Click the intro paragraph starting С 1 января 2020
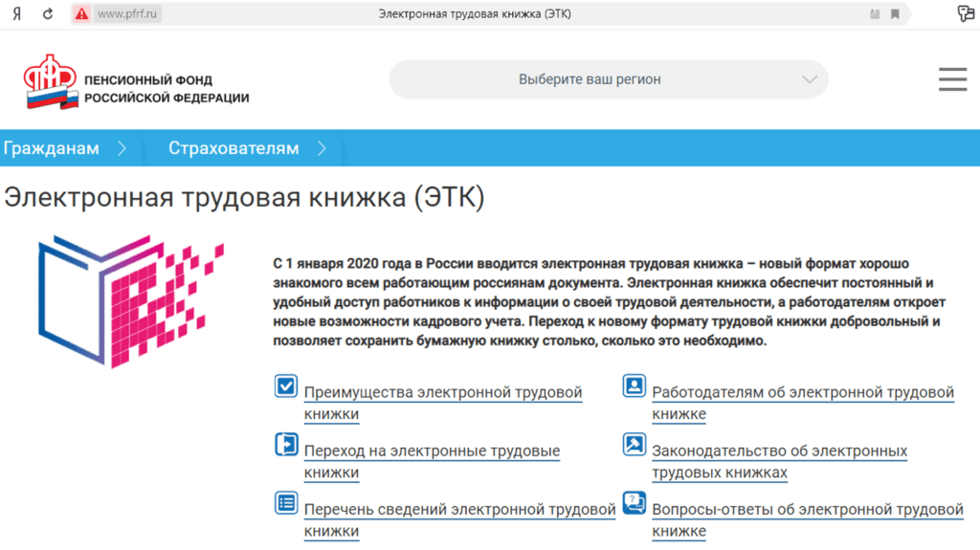Image resolution: width=980 pixels, height=550 pixels. click(610, 302)
